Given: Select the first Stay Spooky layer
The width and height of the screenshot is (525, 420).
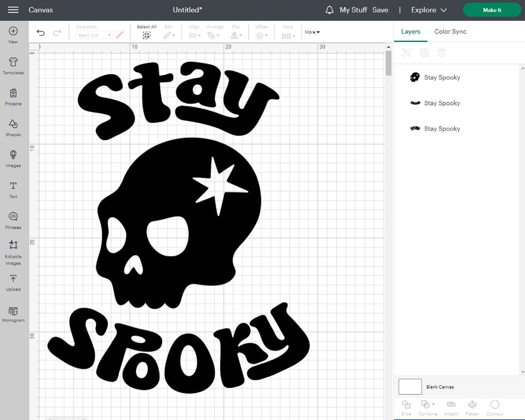Looking at the screenshot, I should [x=442, y=77].
